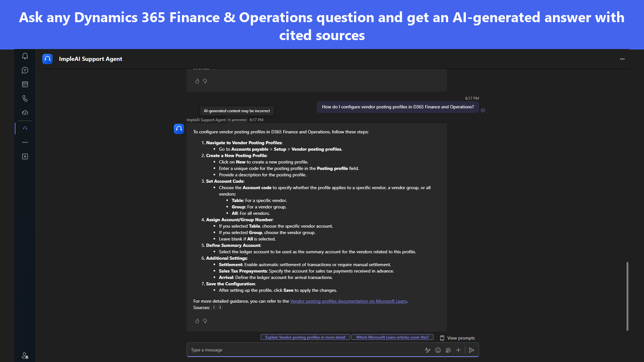Open the header more options ellipsis
The height and width of the screenshot is (362, 644).
tap(622, 59)
